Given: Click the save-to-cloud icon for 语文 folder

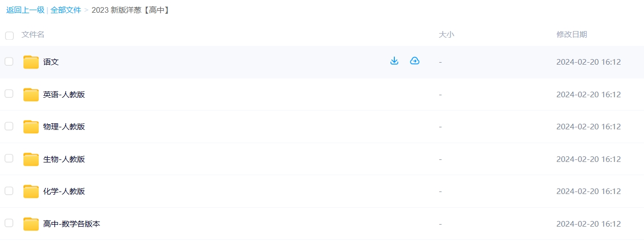Looking at the screenshot, I should [x=415, y=61].
